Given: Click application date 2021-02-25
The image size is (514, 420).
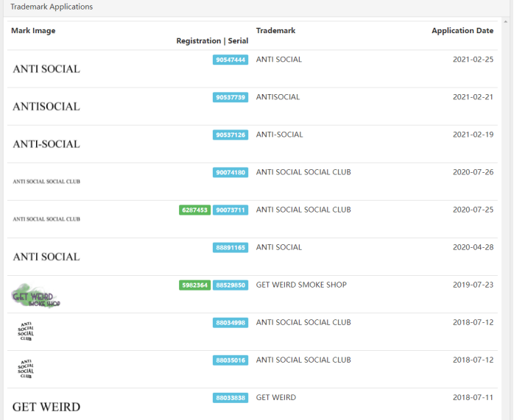Looking at the screenshot, I should (473, 60).
